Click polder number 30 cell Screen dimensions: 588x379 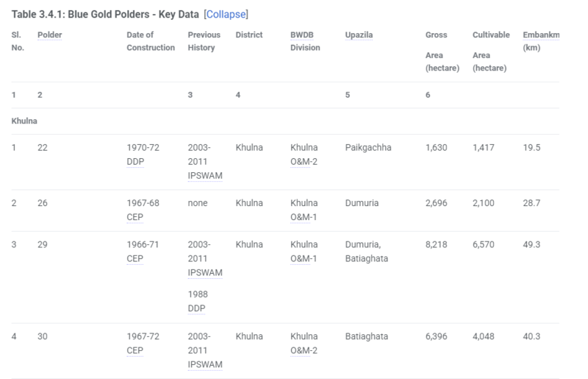click(x=43, y=336)
